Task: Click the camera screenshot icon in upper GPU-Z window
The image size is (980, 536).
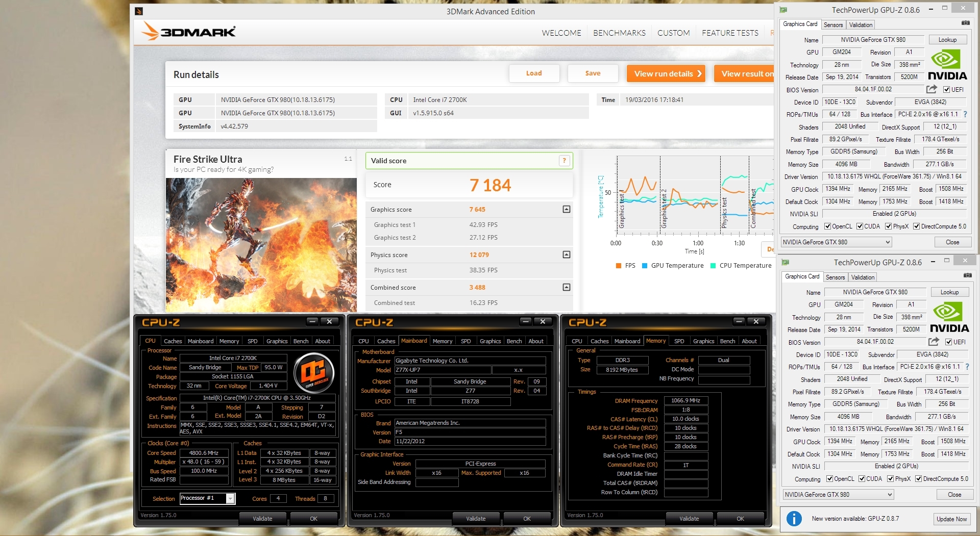Action: (965, 23)
